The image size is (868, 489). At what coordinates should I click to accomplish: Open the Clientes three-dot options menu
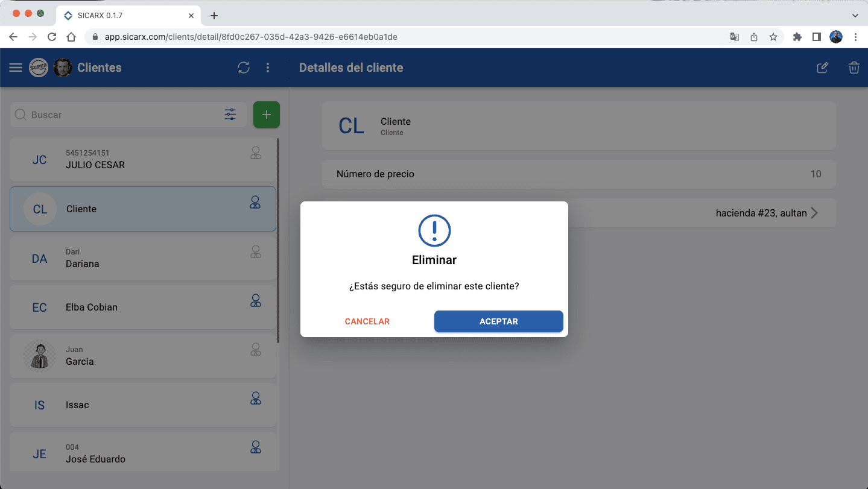click(x=268, y=68)
